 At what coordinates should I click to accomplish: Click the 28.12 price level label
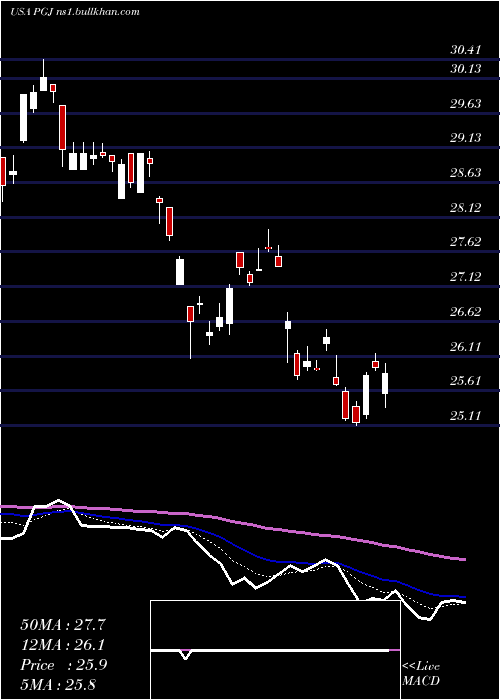tap(466, 207)
